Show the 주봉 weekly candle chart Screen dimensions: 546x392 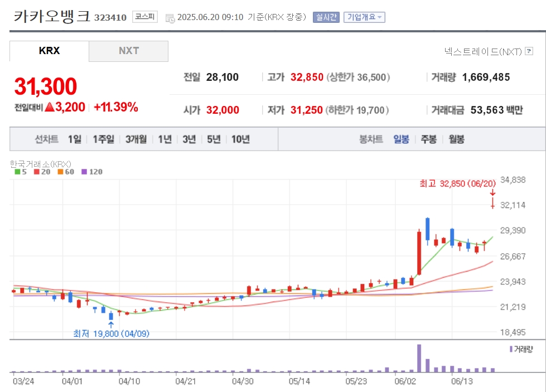(x=429, y=139)
